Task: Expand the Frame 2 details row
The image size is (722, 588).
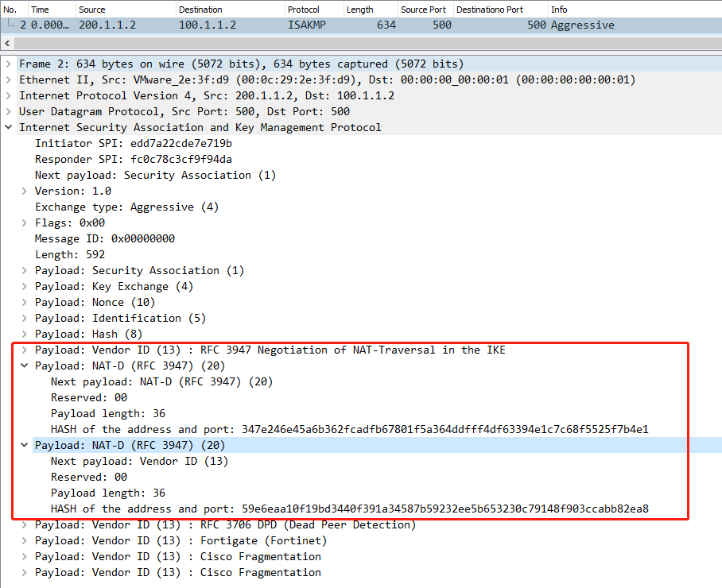Action: tap(9, 64)
